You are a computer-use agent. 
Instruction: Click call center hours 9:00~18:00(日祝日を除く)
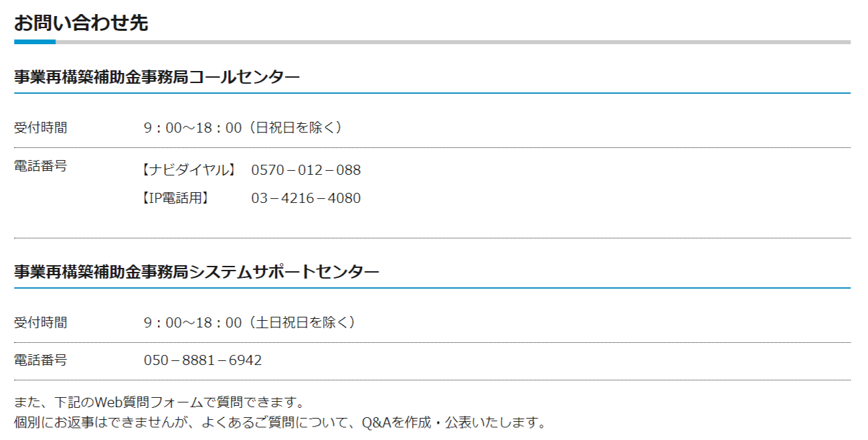tap(246, 128)
